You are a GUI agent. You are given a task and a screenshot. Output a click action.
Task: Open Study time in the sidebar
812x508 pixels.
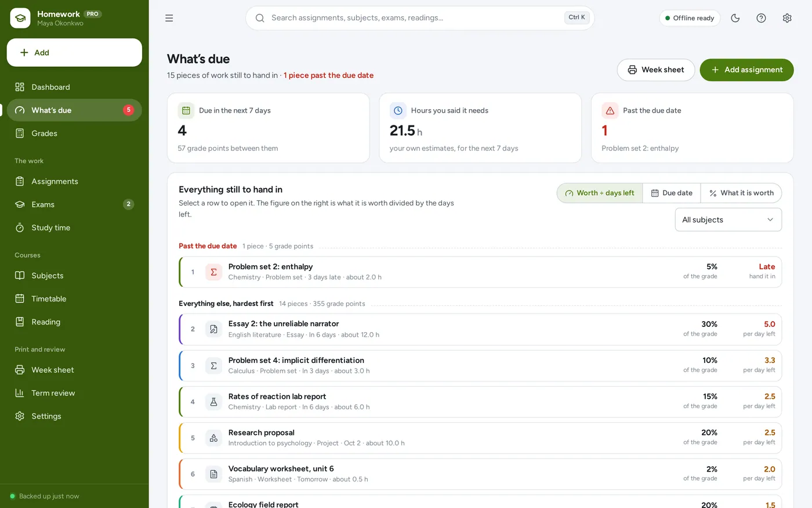coord(74,228)
